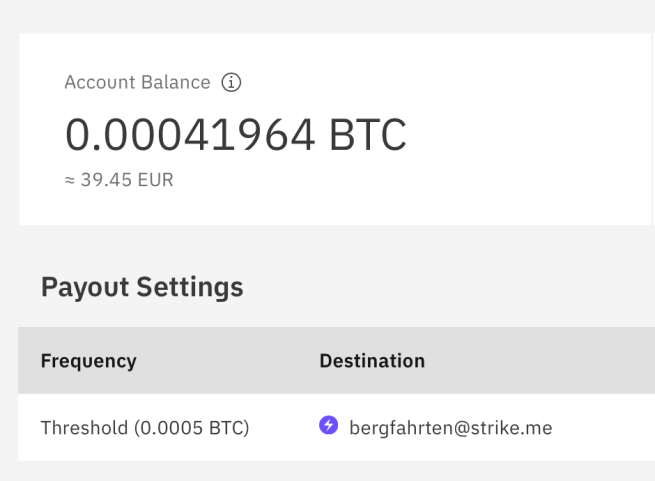Click the ≈ 39.45 EUR value
The width and height of the screenshot is (655, 481).
119,180
